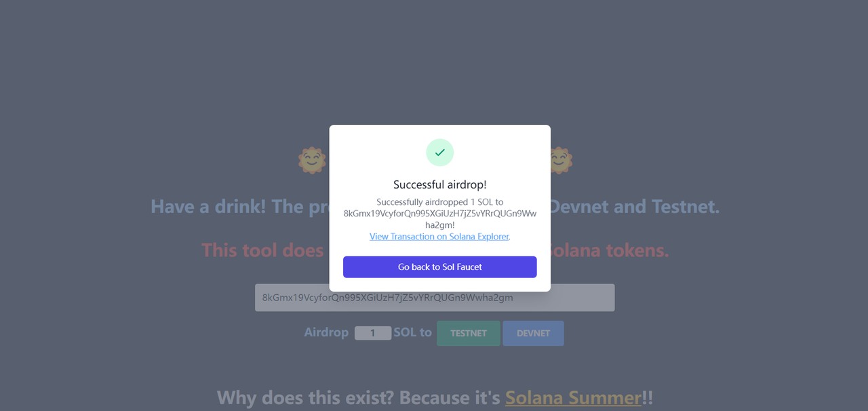Click the "SOL to" label text
Image resolution: width=868 pixels, height=411 pixels.
pyautogui.click(x=412, y=332)
